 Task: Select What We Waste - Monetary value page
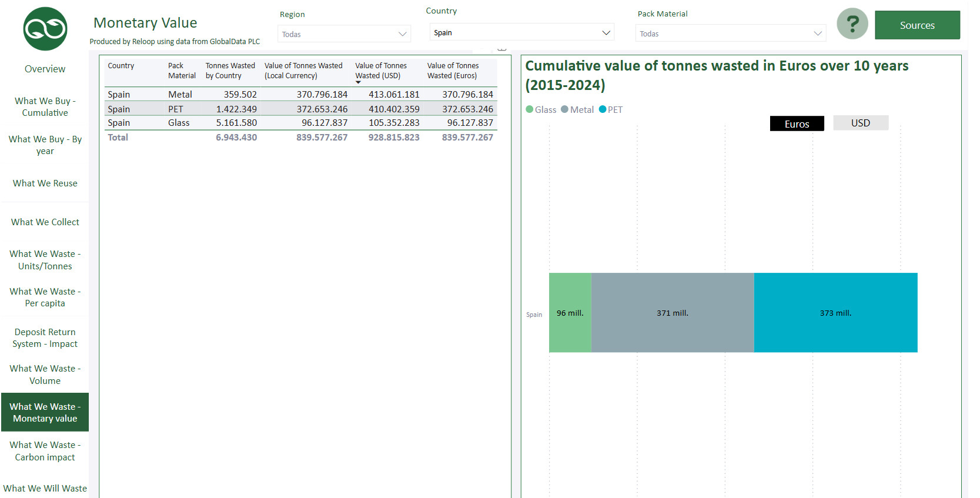[x=45, y=412]
